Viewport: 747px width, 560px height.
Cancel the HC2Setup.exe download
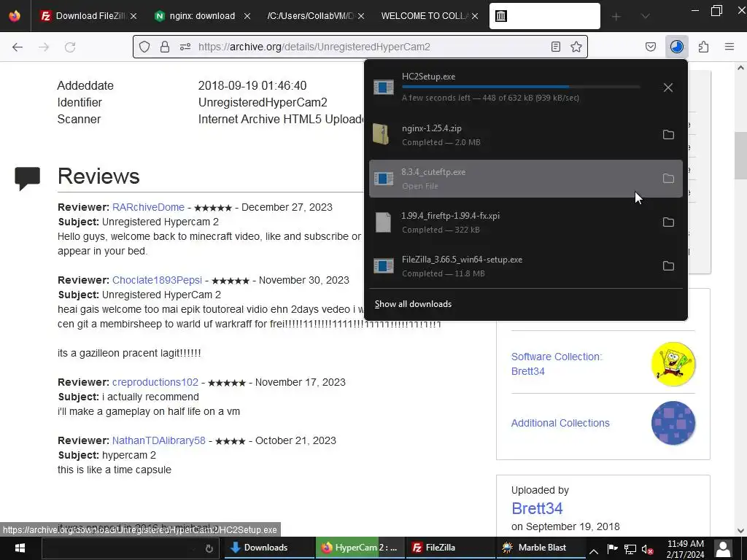(x=668, y=87)
